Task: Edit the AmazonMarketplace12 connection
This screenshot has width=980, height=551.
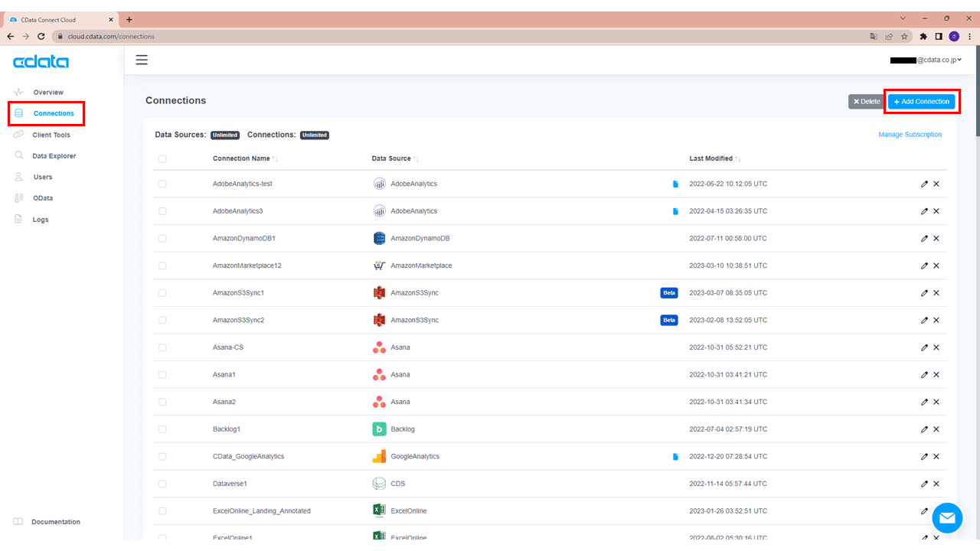Action: pos(924,266)
